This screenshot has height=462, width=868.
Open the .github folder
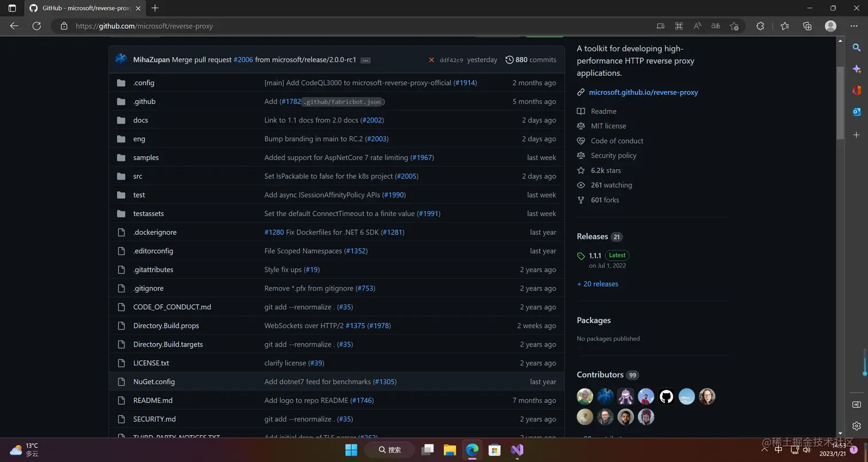(x=144, y=101)
